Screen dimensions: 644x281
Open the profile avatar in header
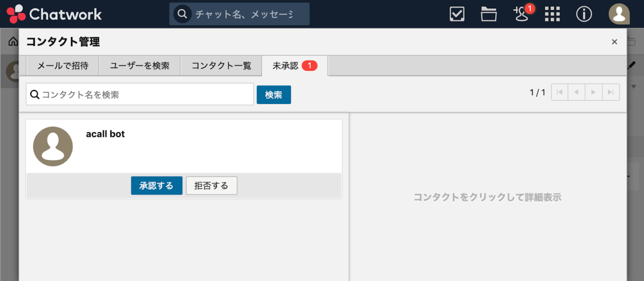click(619, 14)
